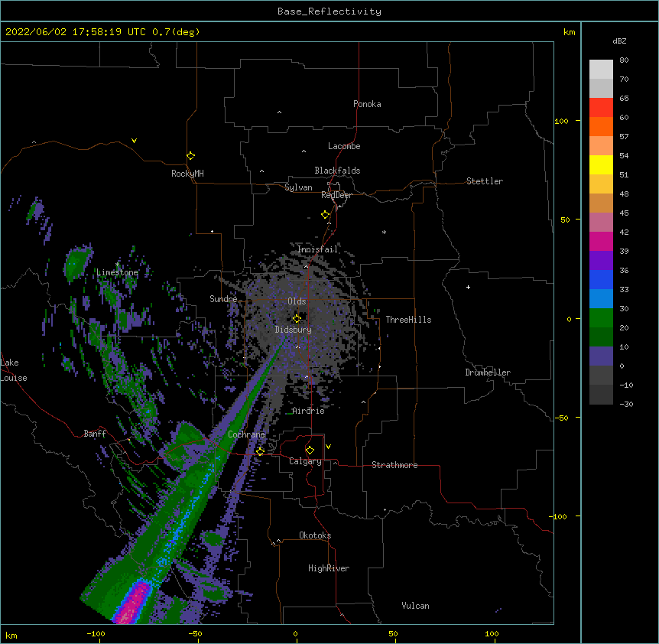Click the Sylvan label

pos(298,187)
